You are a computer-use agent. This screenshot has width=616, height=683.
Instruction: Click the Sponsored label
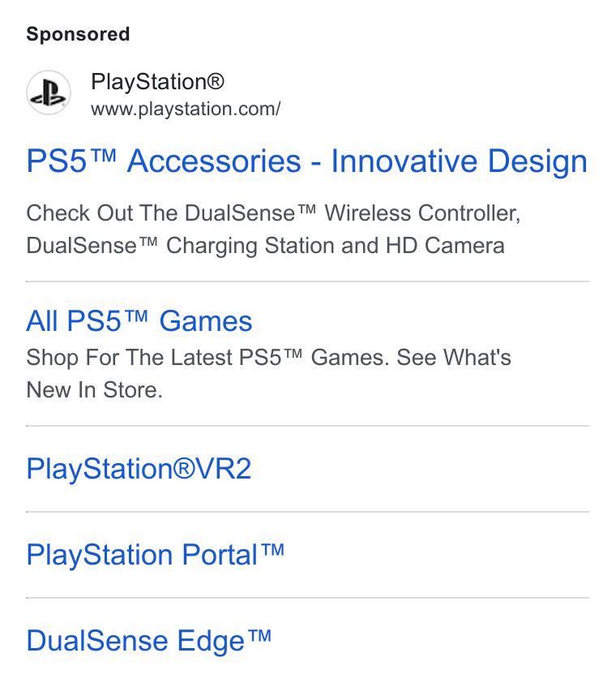[78, 34]
